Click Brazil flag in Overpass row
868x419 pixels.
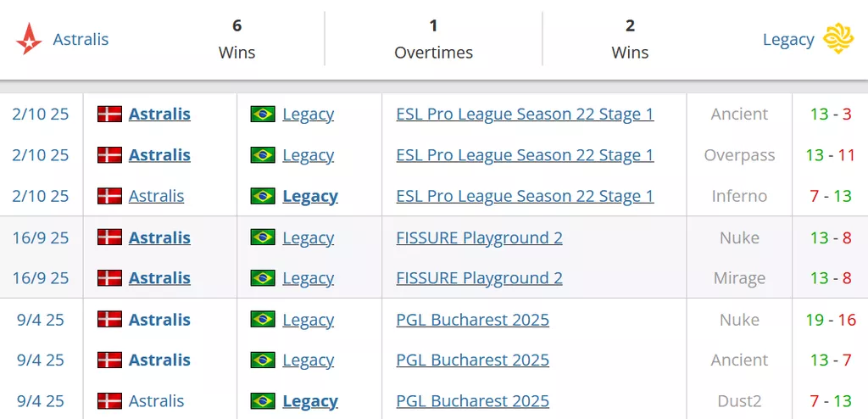pos(263,155)
